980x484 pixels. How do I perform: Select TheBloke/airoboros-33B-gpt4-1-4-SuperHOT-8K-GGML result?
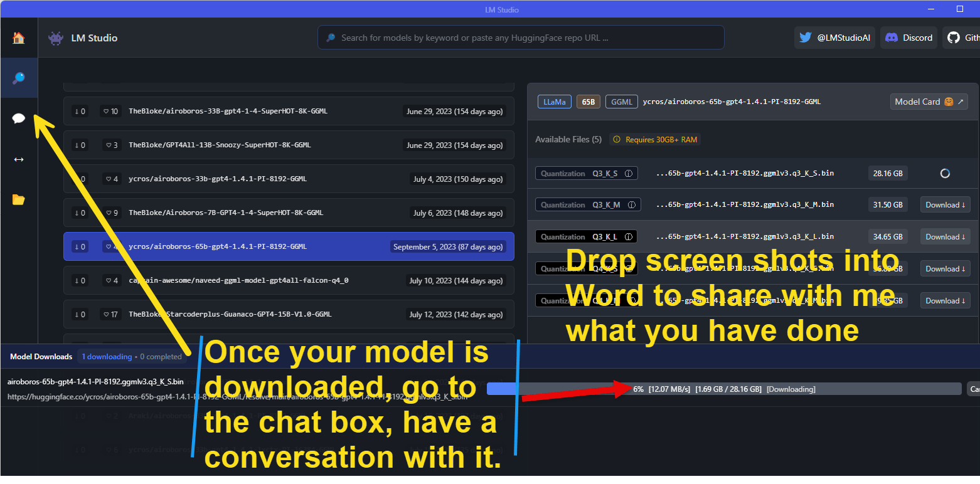(289, 111)
